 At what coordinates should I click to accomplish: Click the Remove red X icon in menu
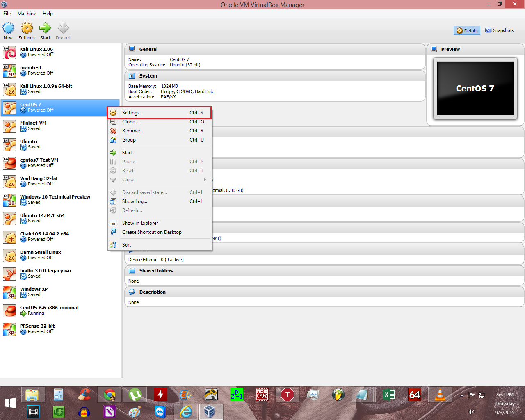[x=113, y=131]
